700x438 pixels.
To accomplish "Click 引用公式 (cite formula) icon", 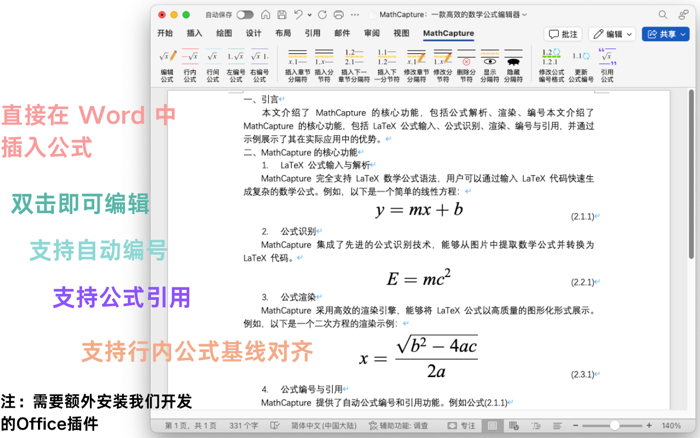I will pos(607,65).
